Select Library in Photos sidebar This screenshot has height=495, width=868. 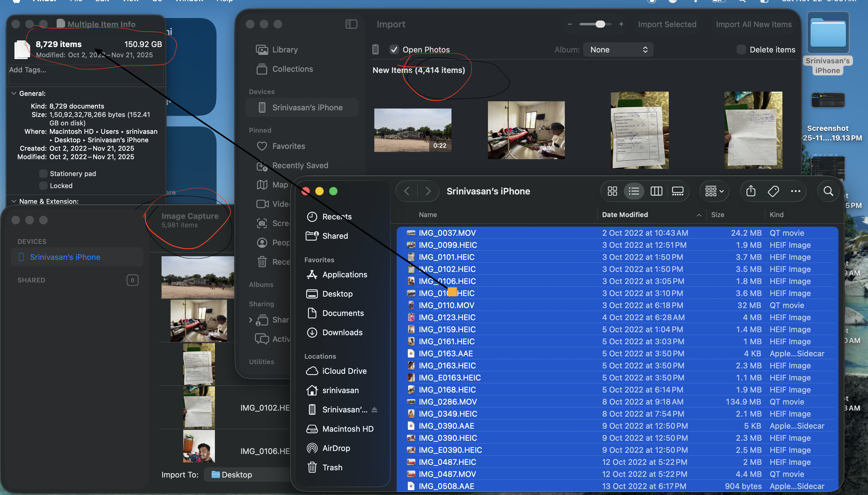285,50
